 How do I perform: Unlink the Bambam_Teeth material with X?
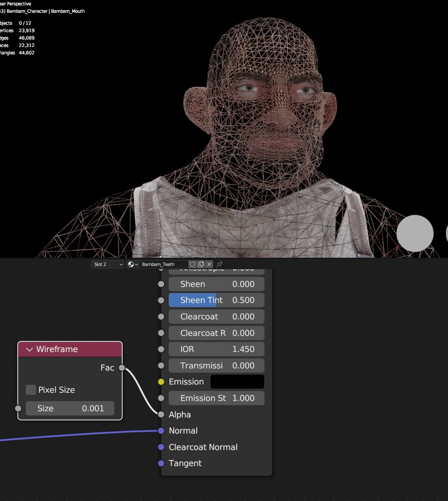tap(209, 264)
